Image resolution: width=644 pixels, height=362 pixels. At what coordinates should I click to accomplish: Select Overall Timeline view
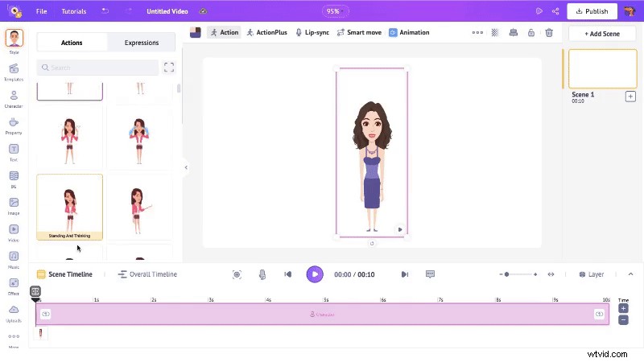point(147,274)
